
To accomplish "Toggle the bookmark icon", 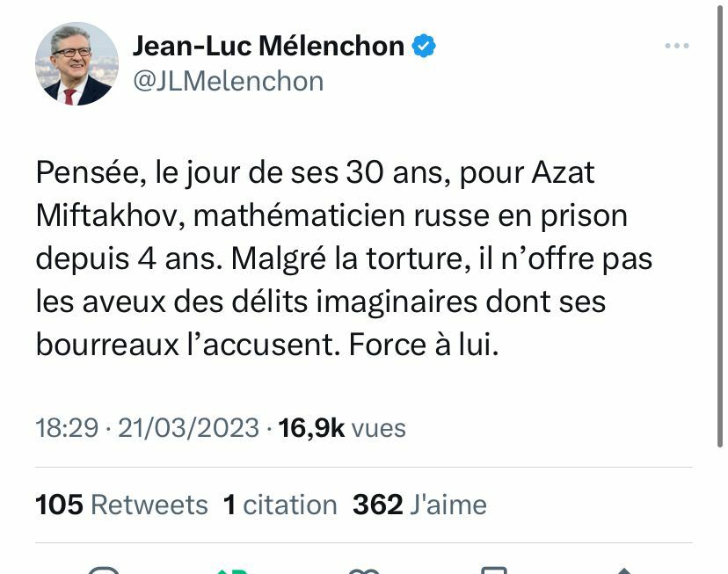I will [493, 570].
